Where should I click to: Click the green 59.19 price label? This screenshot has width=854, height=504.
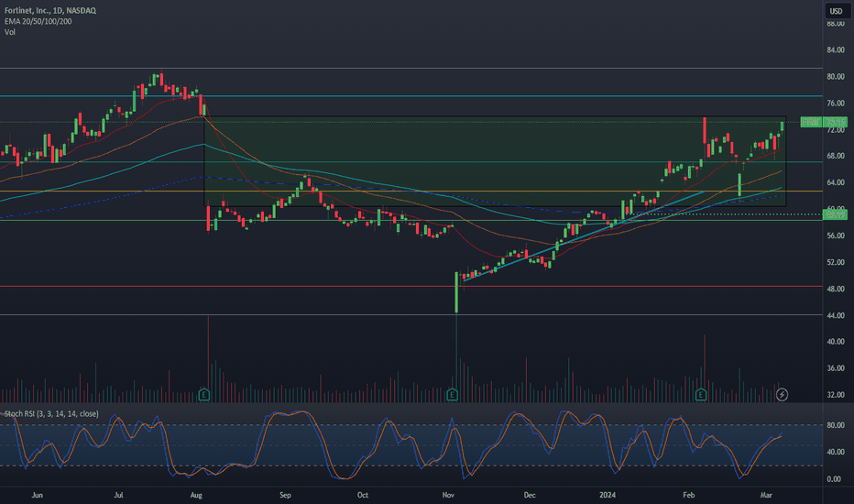pos(836,214)
